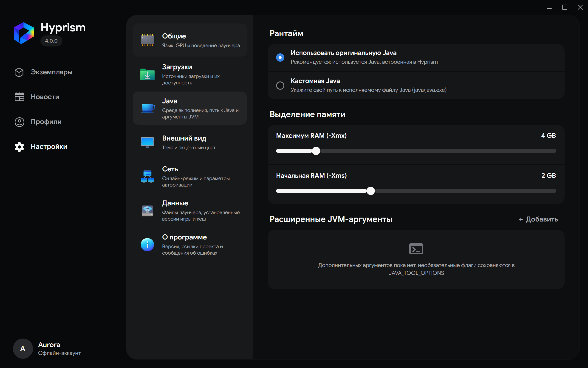Viewport: 588px width, 368px height.
Task: Open the О программе category
Action: pos(189,244)
